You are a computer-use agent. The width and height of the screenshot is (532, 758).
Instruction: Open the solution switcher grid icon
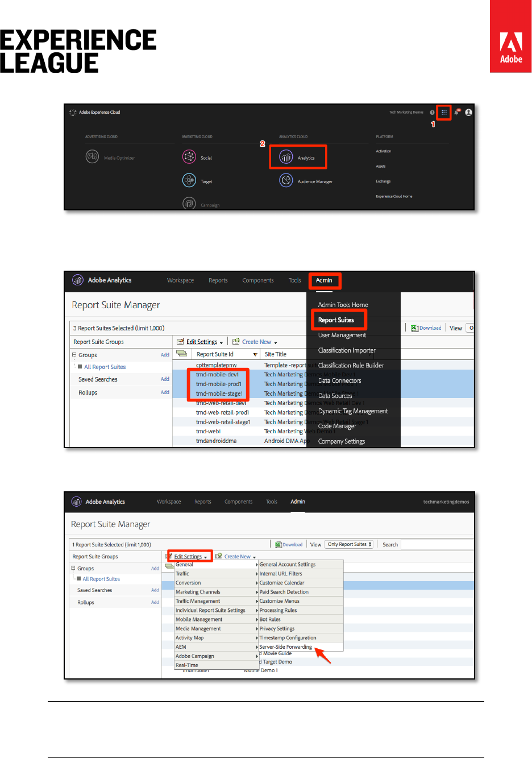(x=444, y=113)
